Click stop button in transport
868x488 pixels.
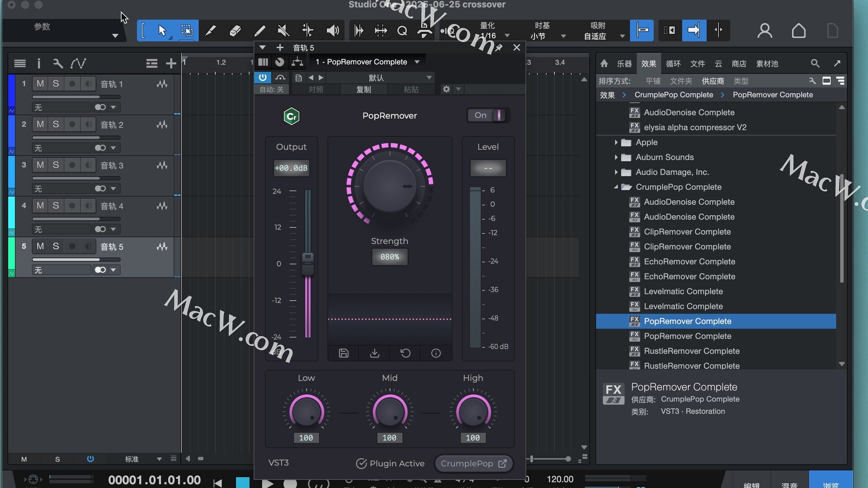pyautogui.click(x=243, y=483)
